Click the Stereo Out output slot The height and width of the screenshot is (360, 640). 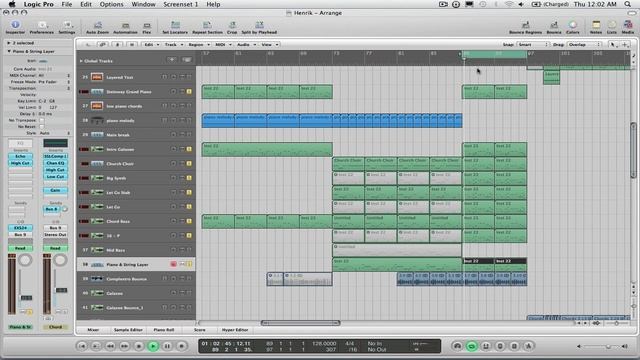point(55,235)
